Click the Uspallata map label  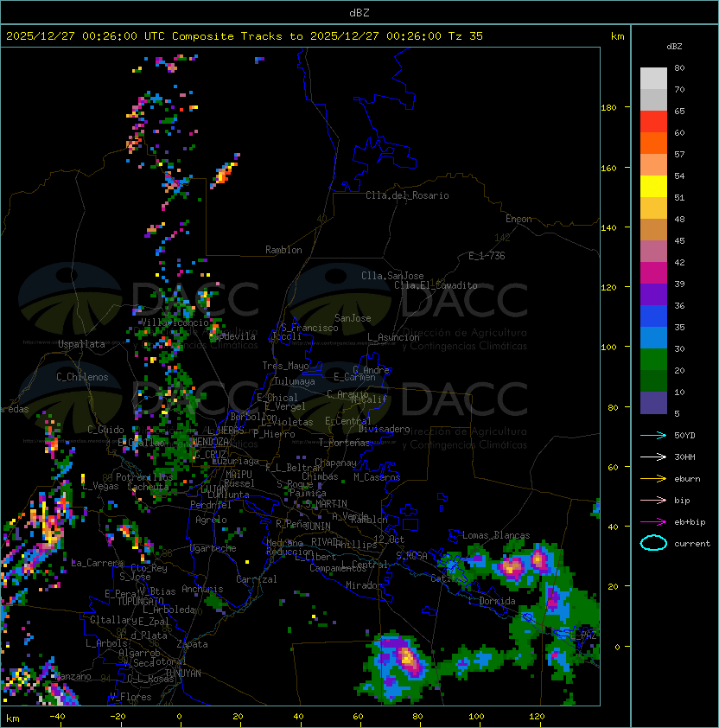[81, 344]
